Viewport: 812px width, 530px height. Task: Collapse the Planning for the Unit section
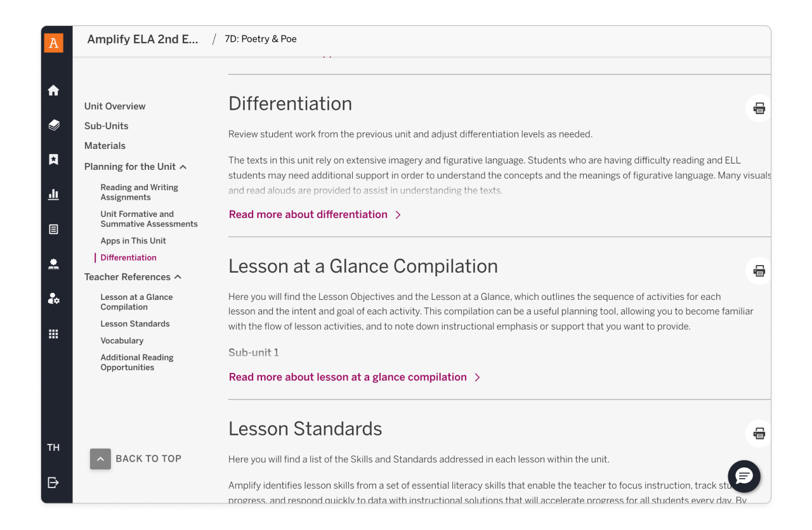[183, 166]
